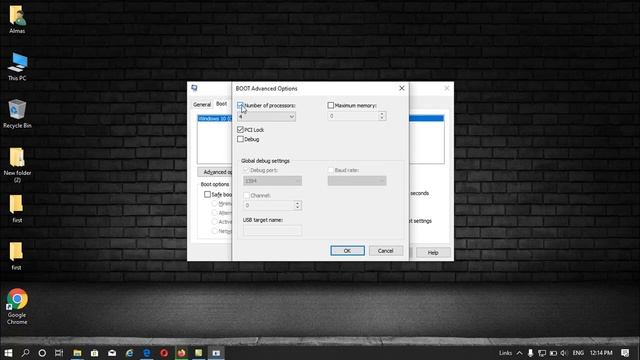Open Cortana from the taskbar circle
Viewport: 640px width, 360px height.
coord(42,353)
